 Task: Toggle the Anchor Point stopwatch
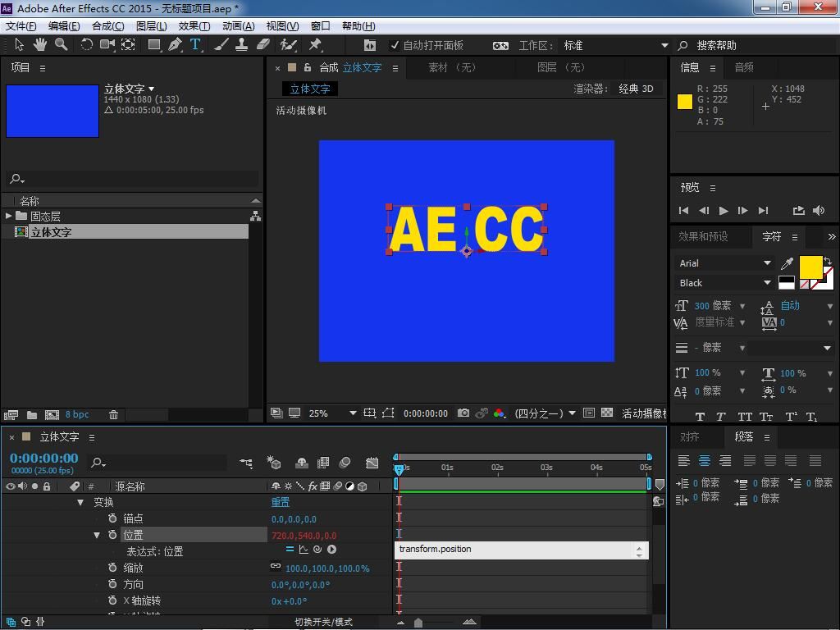[x=112, y=518]
